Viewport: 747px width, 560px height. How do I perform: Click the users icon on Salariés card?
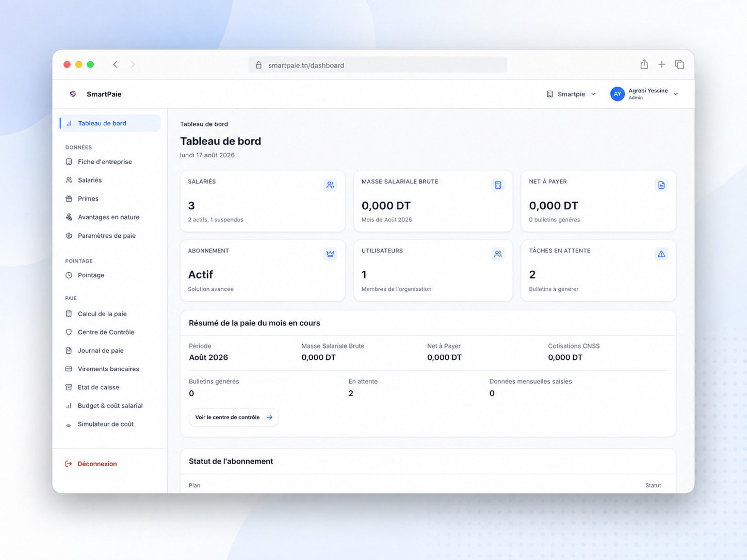(330, 185)
